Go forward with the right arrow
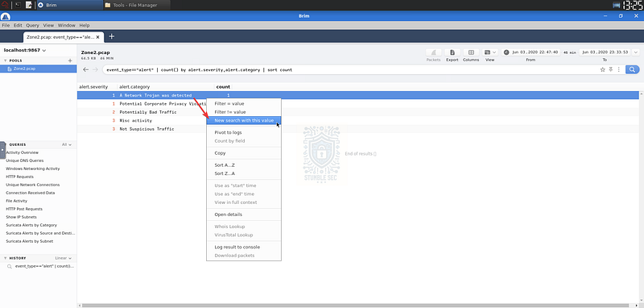Screen dimensions: 644x308 pos(94,69)
